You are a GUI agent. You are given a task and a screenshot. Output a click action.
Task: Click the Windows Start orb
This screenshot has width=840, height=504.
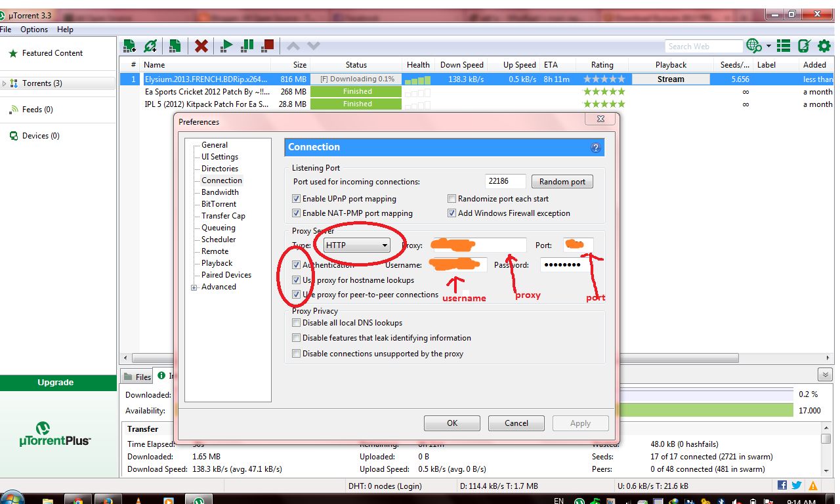pyautogui.click(x=12, y=498)
